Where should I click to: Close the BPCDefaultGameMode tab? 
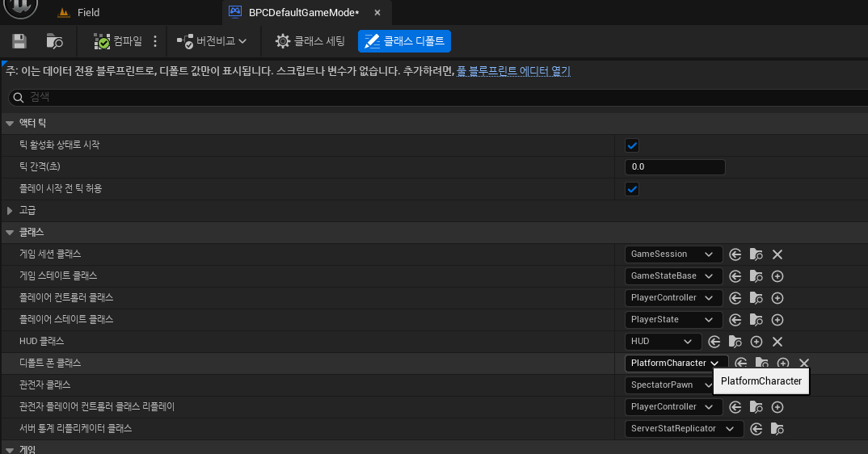tap(377, 12)
